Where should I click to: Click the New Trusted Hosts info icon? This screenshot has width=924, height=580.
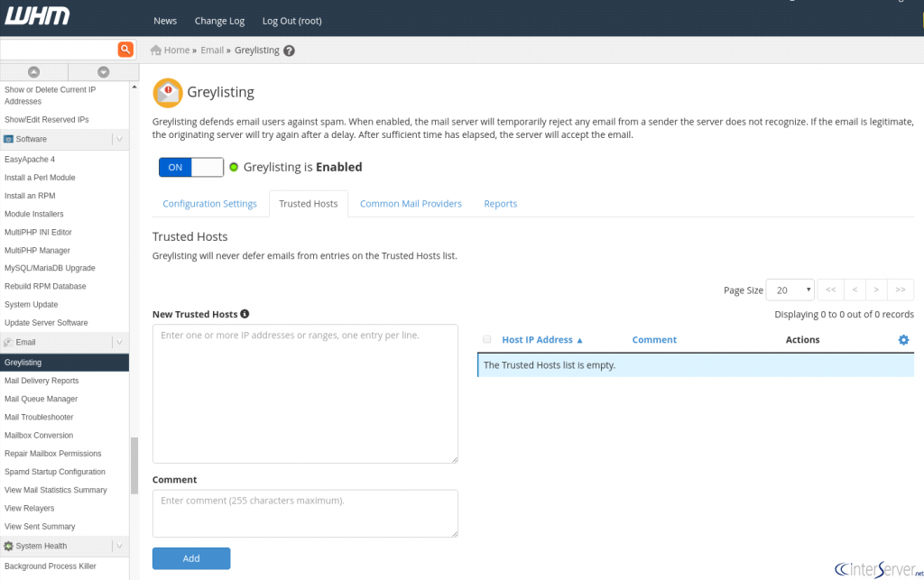coord(245,314)
